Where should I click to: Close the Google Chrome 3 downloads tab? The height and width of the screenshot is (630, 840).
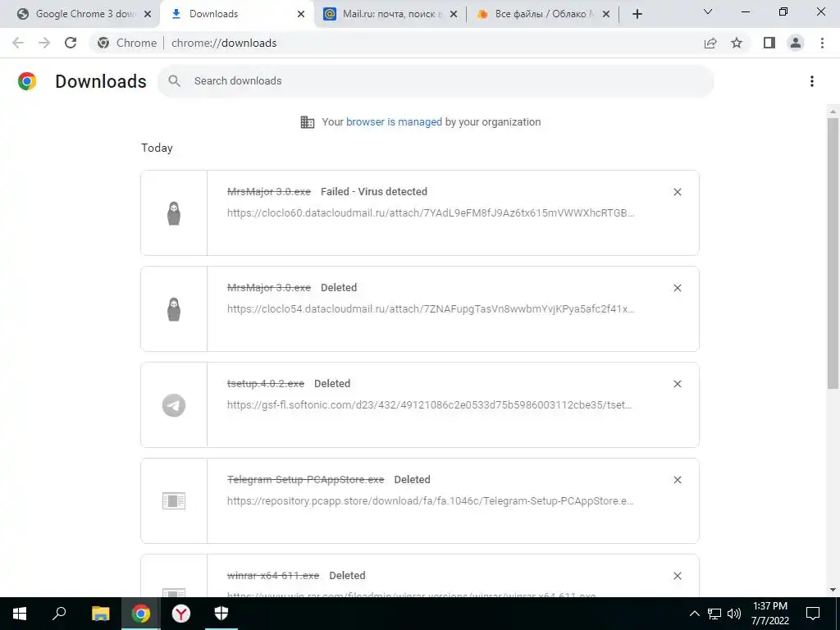pyautogui.click(x=148, y=15)
